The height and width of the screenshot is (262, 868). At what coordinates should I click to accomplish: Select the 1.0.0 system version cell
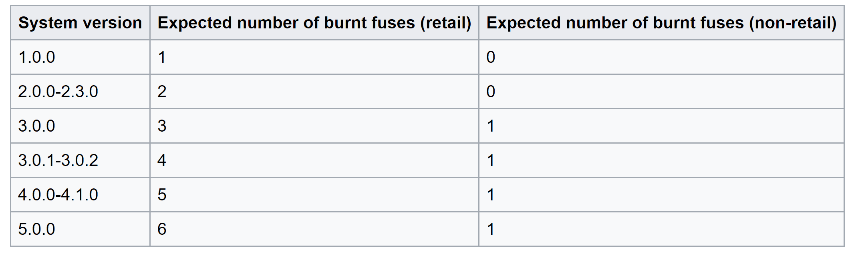80,57
